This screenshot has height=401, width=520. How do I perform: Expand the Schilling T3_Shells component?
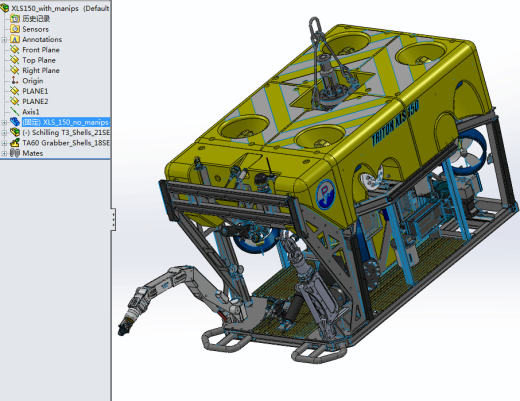tap(4, 133)
